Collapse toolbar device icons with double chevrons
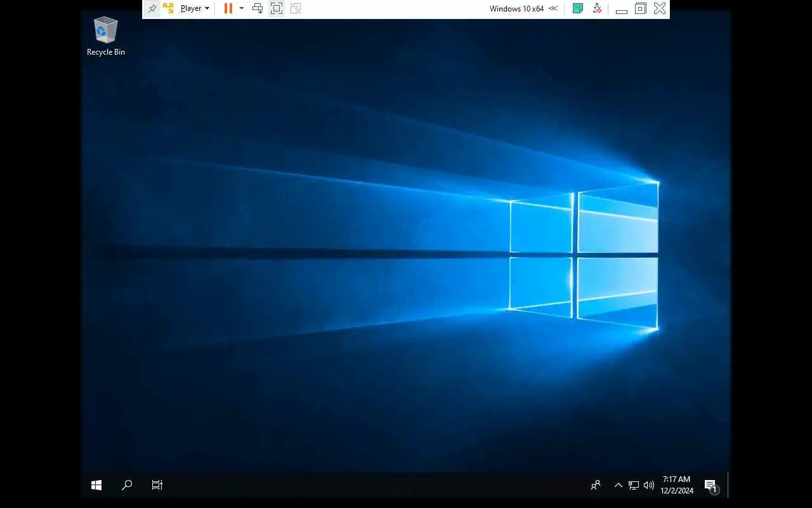The image size is (812, 508). [553, 8]
